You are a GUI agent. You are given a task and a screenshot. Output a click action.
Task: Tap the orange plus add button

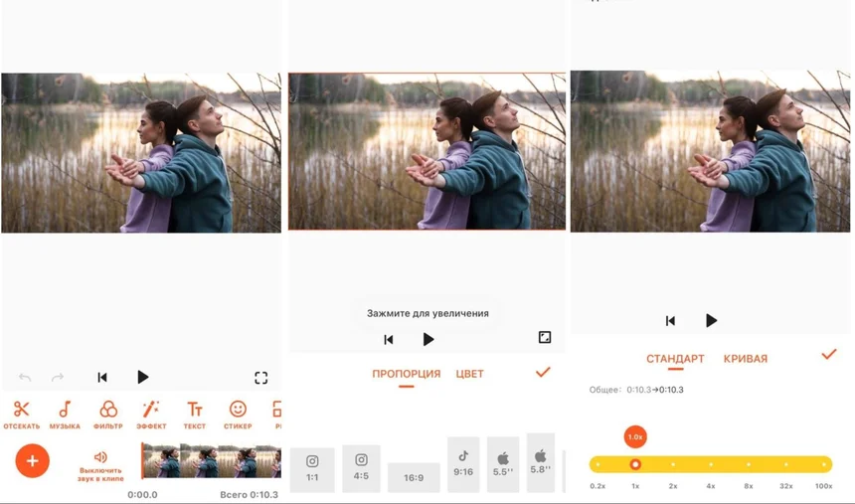[x=32, y=461]
